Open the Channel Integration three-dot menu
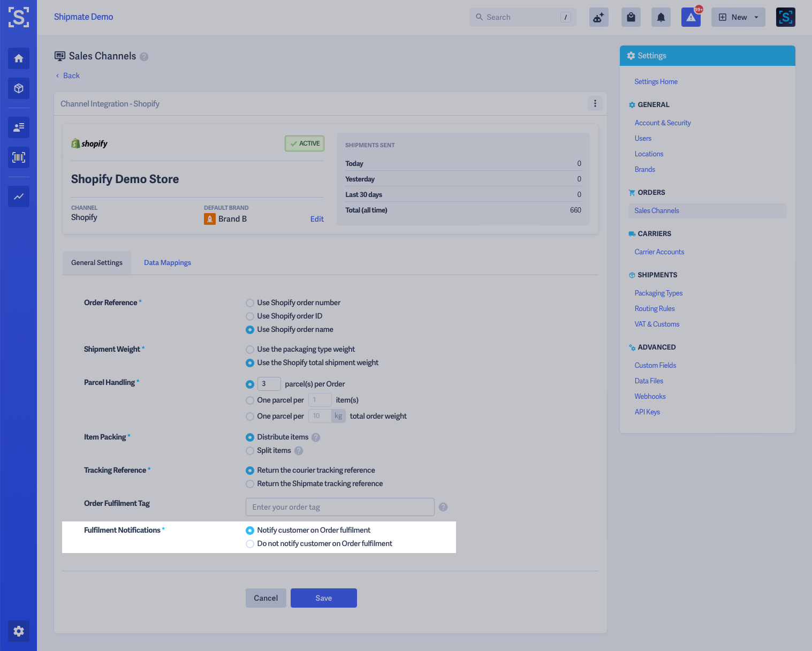 coord(595,103)
